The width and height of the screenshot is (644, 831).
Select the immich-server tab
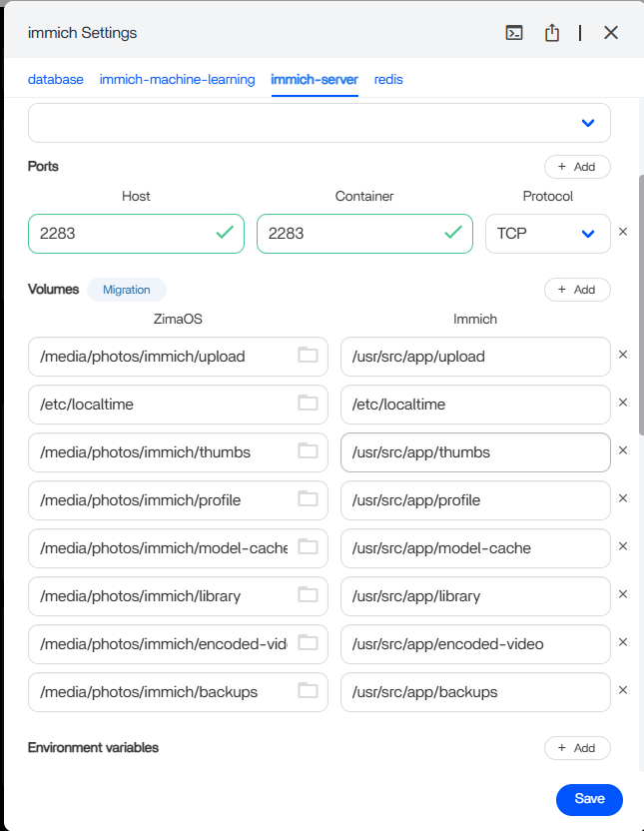coord(315,80)
